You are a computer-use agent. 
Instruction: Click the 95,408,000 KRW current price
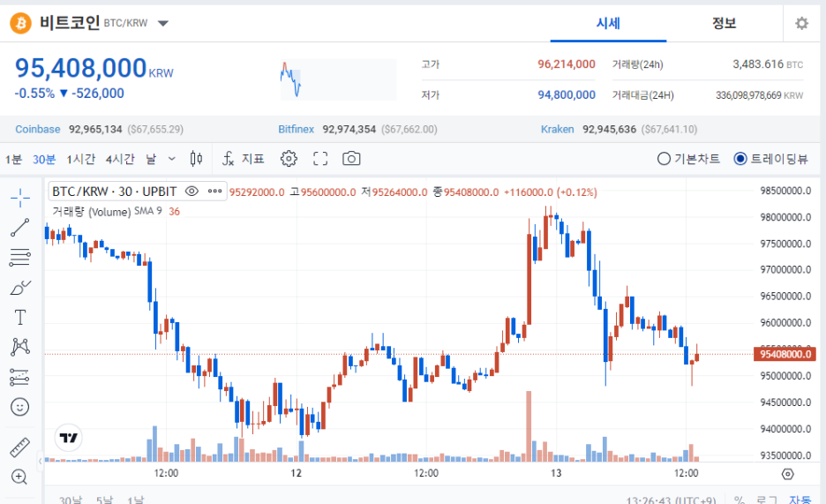94,69
